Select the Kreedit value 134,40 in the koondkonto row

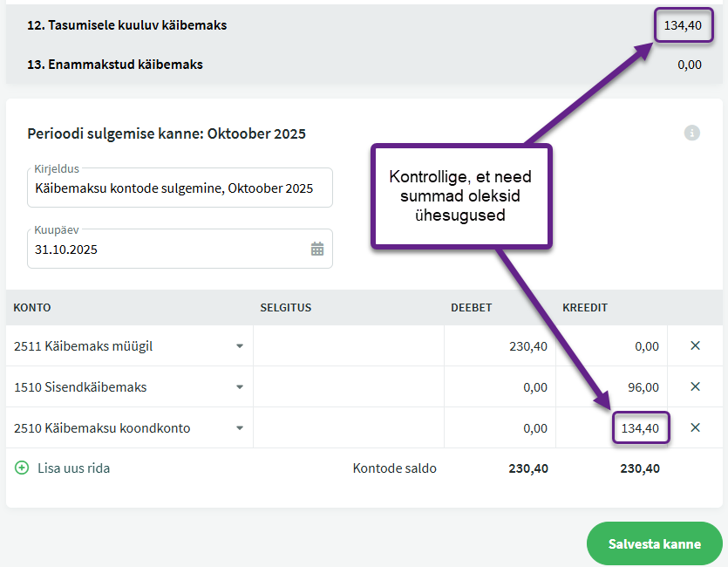[x=640, y=428]
